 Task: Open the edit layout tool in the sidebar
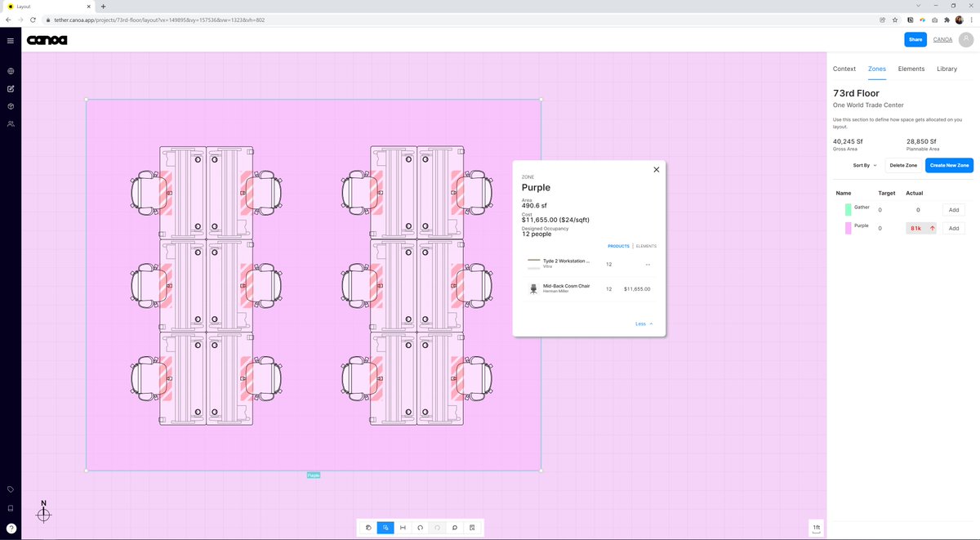pos(10,88)
